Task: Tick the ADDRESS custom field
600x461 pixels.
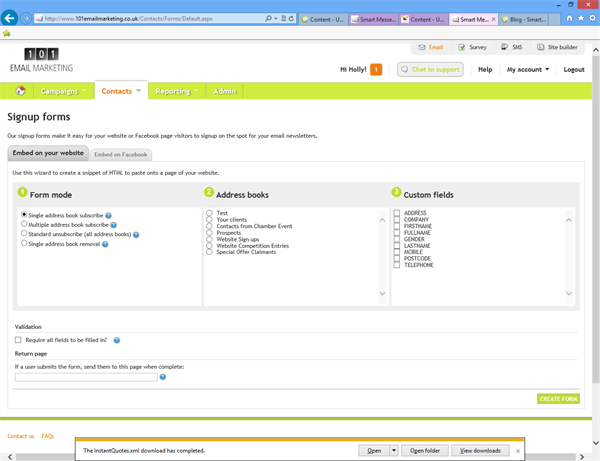Action: [397, 213]
